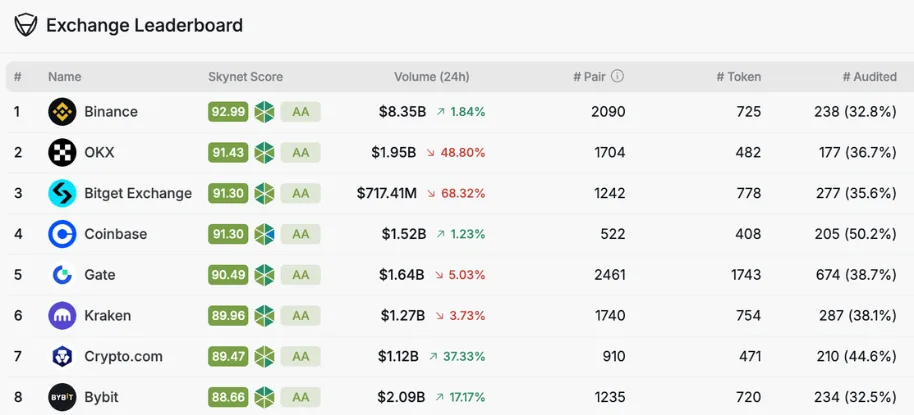
Task: Open the Bitget Exchange name link
Action: click(138, 194)
